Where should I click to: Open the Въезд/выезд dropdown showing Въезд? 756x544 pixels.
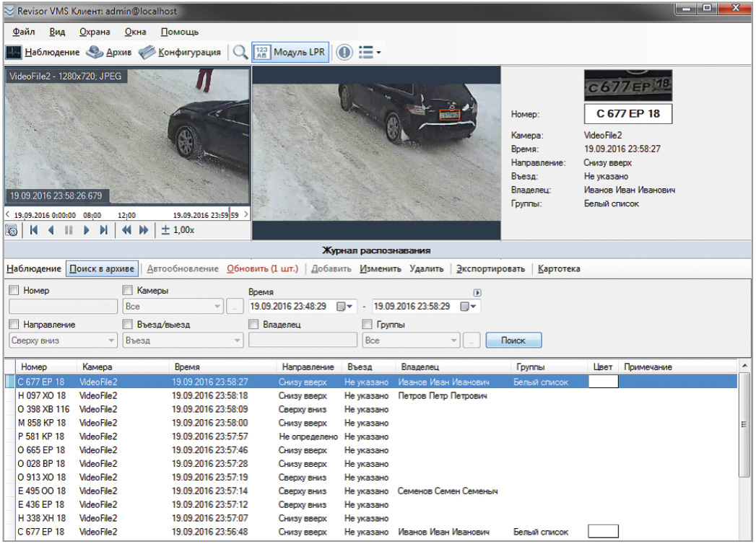click(183, 341)
